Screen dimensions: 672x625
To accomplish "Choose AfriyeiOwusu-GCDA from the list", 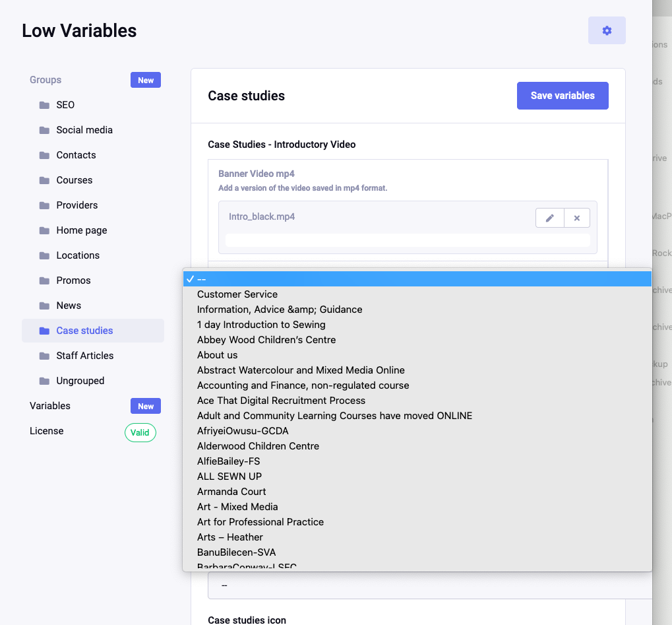I will pyautogui.click(x=417, y=431).
